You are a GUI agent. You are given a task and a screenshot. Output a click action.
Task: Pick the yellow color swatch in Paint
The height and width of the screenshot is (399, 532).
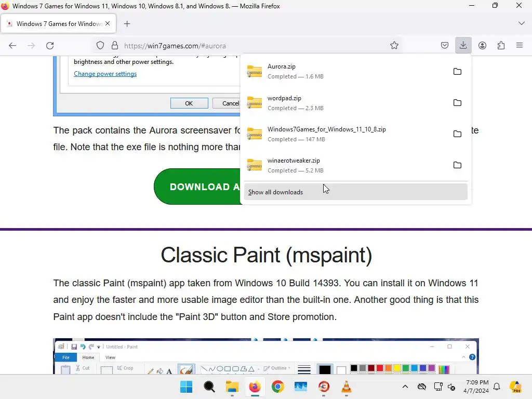397,368
